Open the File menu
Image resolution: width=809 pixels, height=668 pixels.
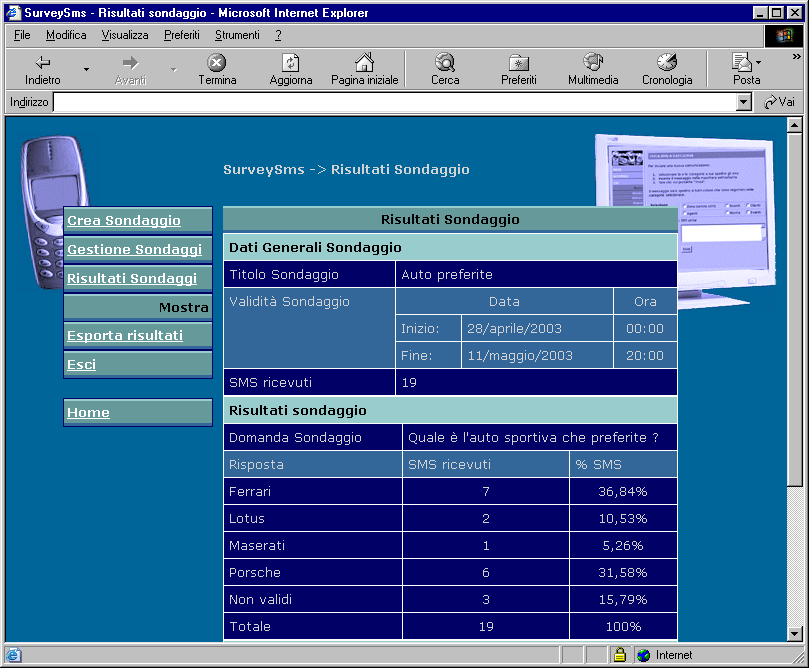[22, 35]
